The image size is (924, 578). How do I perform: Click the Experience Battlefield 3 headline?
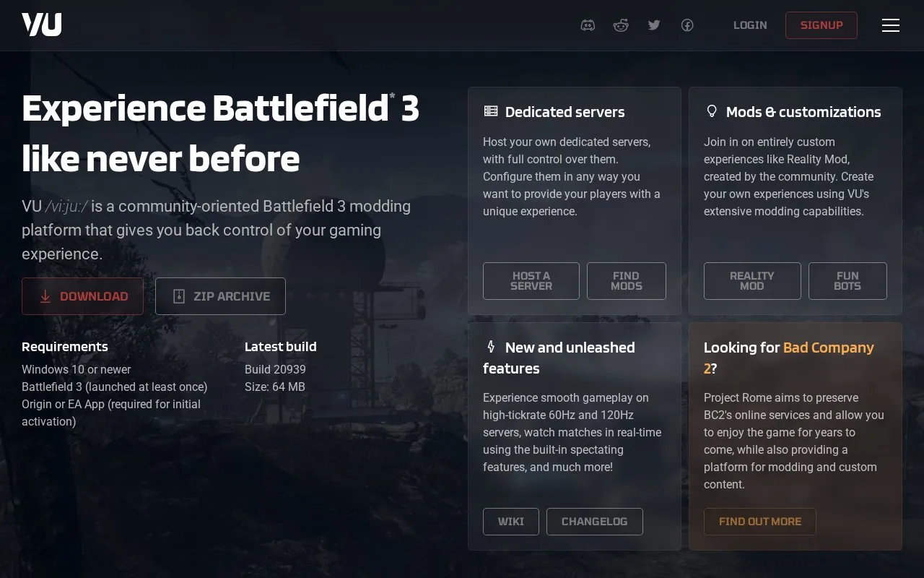point(220,134)
